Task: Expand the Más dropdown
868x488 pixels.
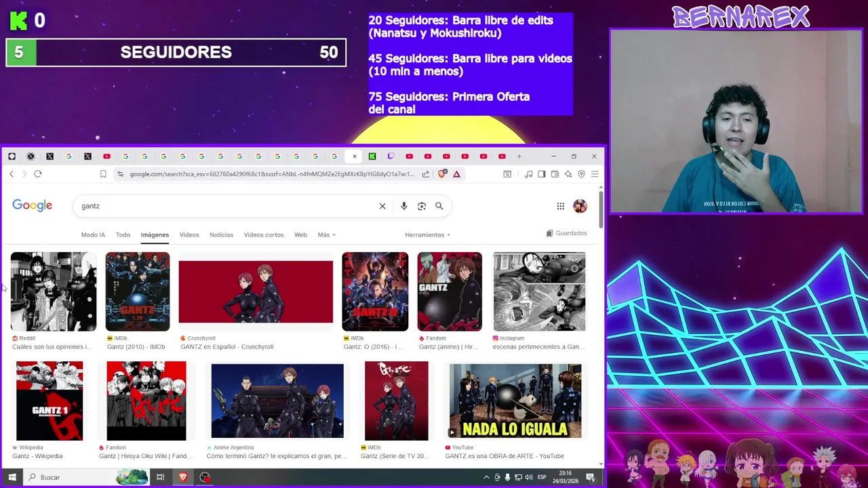Action: [x=326, y=235]
